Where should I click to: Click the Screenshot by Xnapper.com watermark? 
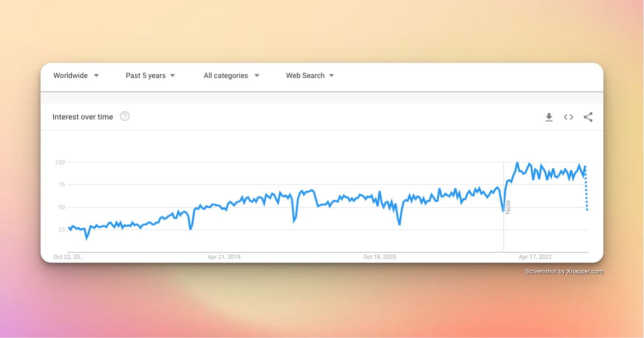tap(564, 272)
